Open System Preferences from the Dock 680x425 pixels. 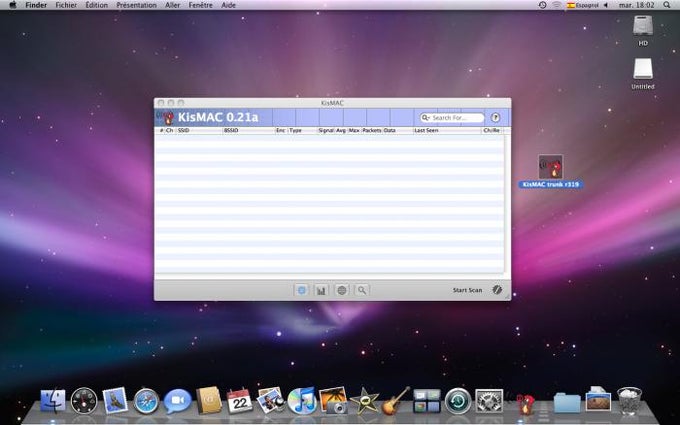489,401
